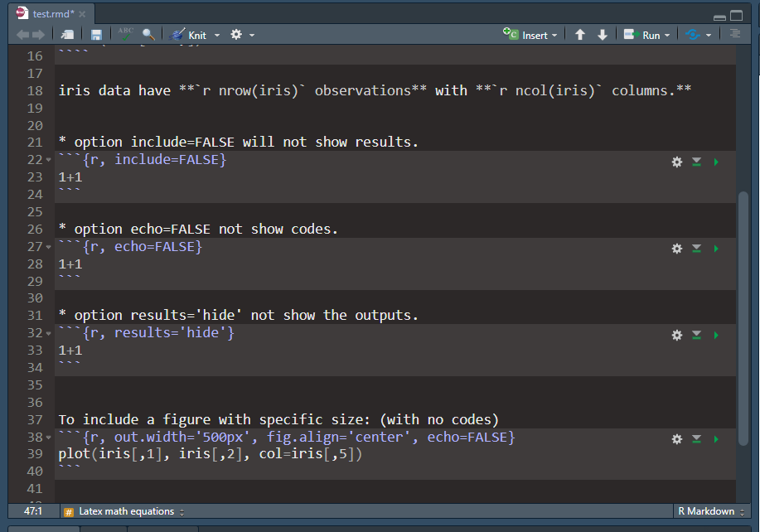Screen dimensions: 760x532
Task: Minimize the source pane
Action: tap(719, 17)
